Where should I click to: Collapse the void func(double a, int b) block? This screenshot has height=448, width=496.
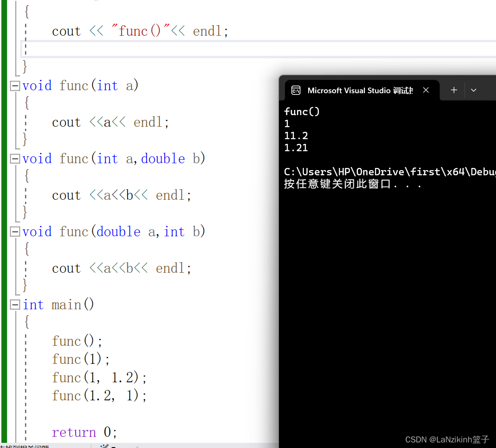tap(15, 232)
